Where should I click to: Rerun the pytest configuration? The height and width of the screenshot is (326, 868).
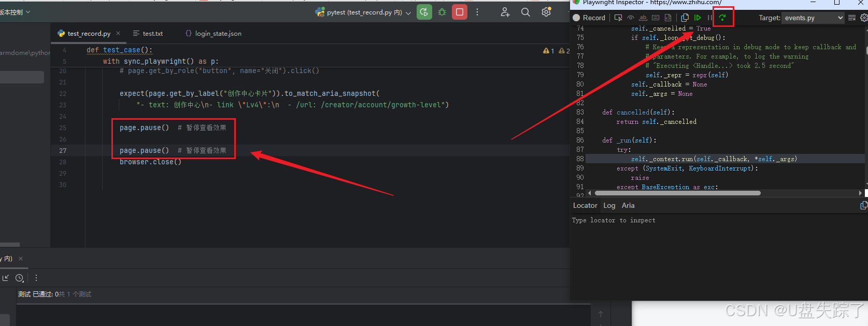pos(424,12)
